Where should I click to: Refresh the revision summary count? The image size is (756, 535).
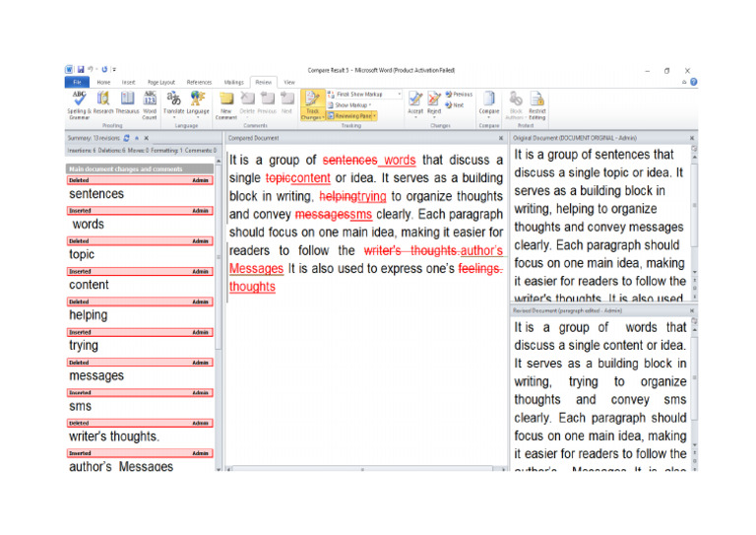(126, 138)
